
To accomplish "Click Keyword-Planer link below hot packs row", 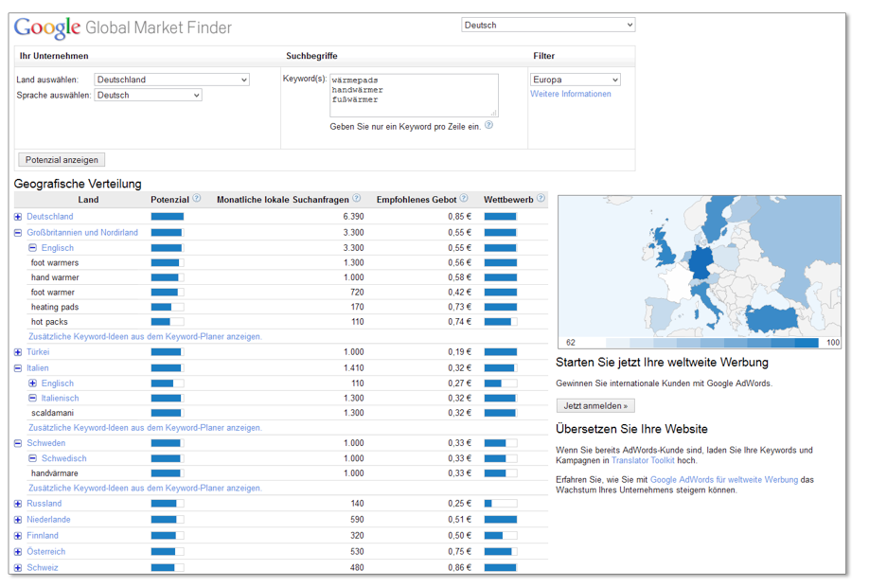I will pos(145,336).
